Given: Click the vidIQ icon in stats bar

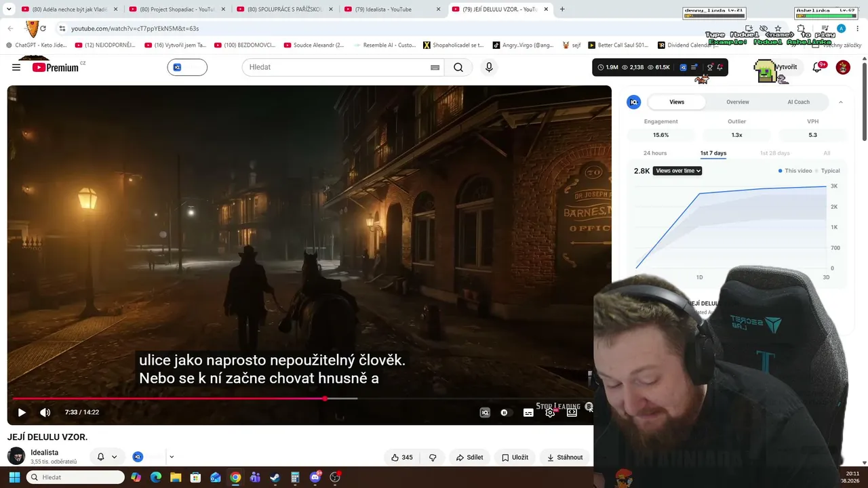Looking at the screenshot, I should [683, 67].
